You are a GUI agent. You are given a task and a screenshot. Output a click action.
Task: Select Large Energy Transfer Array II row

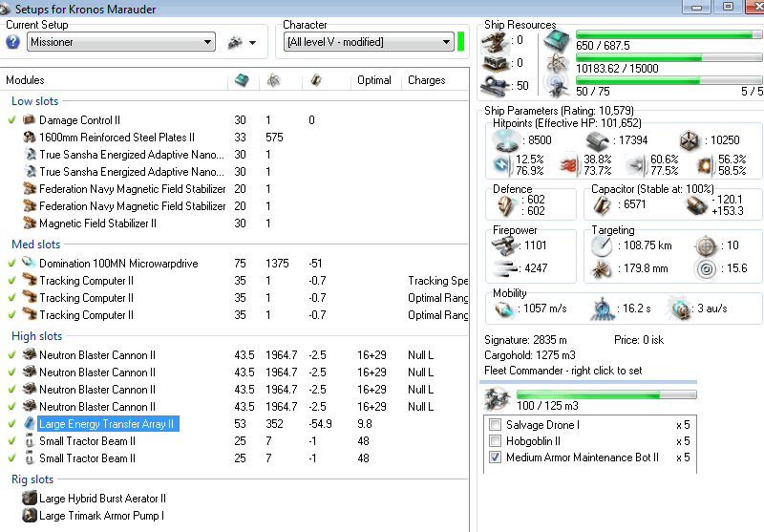tap(234, 424)
